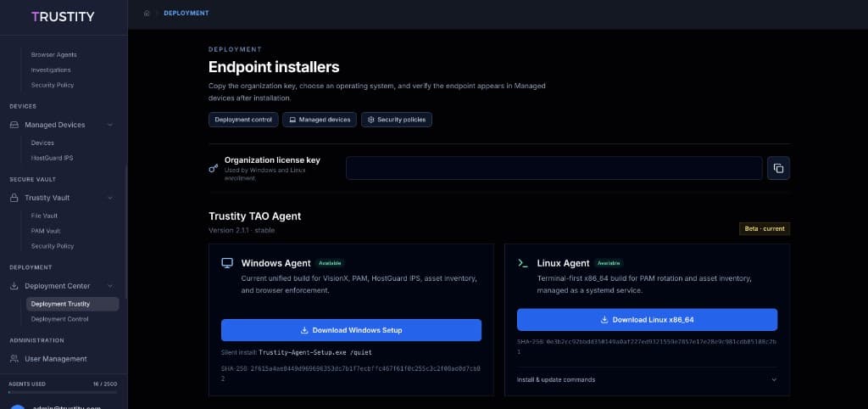Download Windows Setup installer
Image resolution: width=868 pixels, height=409 pixels.
pyautogui.click(x=351, y=330)
